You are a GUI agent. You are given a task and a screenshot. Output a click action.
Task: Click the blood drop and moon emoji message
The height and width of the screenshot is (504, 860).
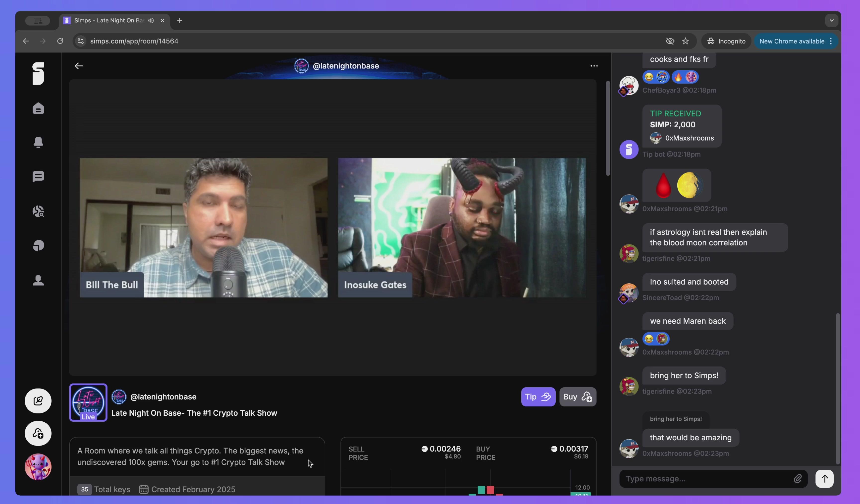point(677,185)
